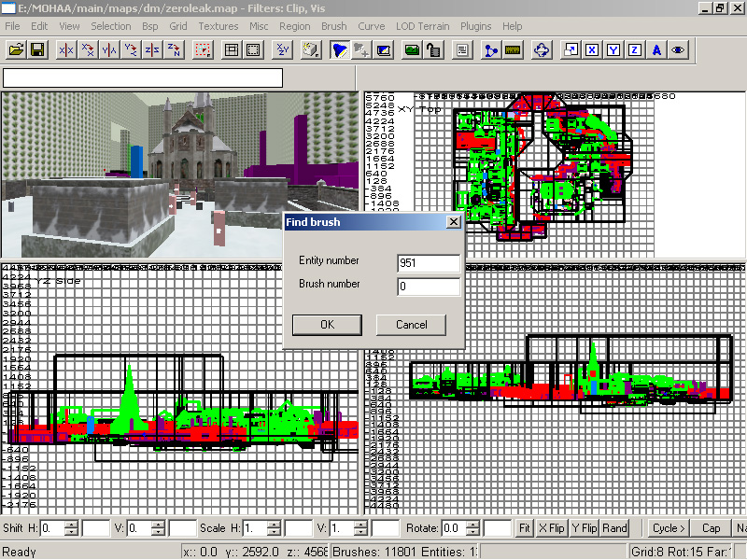Open the LOD Terrain menu
The height and width of the screenshot is (560, 747).
[x=423, y=26]
